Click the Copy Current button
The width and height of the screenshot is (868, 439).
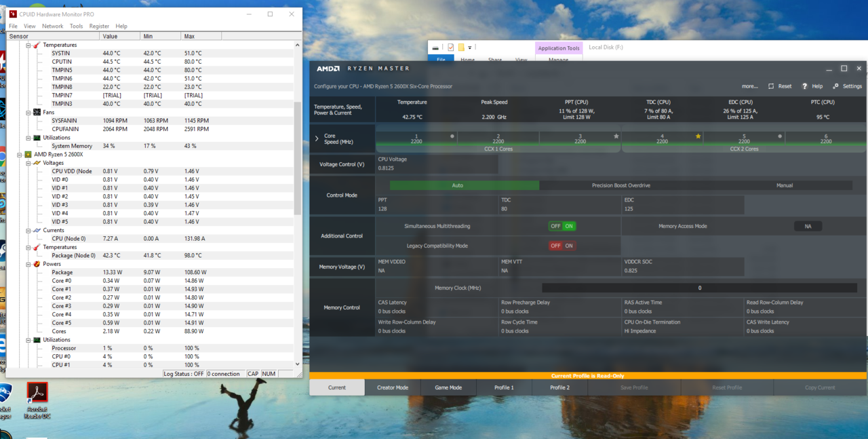tap(820, 387)
